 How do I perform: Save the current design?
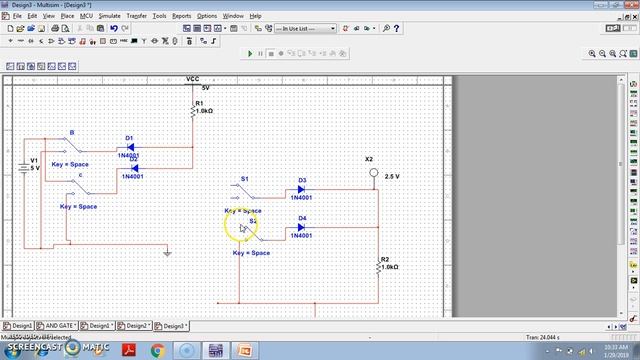41,29
